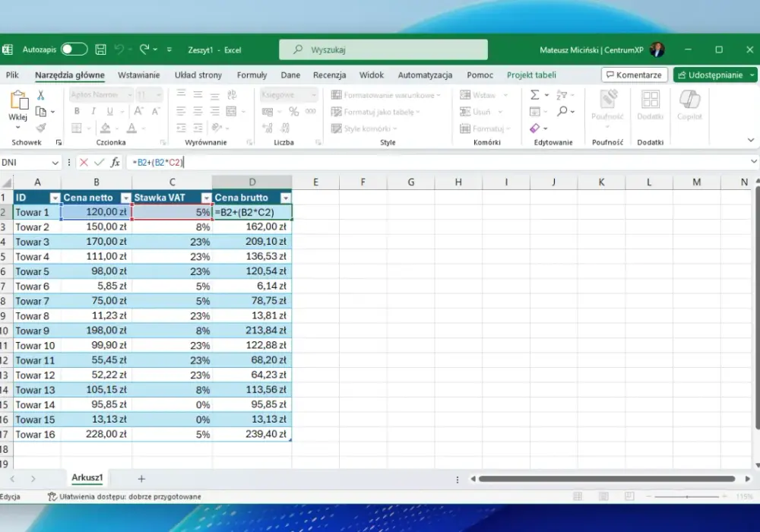Add a new sheet with plus icon
This screenshot has height=532, width=760.
[x=141, y=479]
